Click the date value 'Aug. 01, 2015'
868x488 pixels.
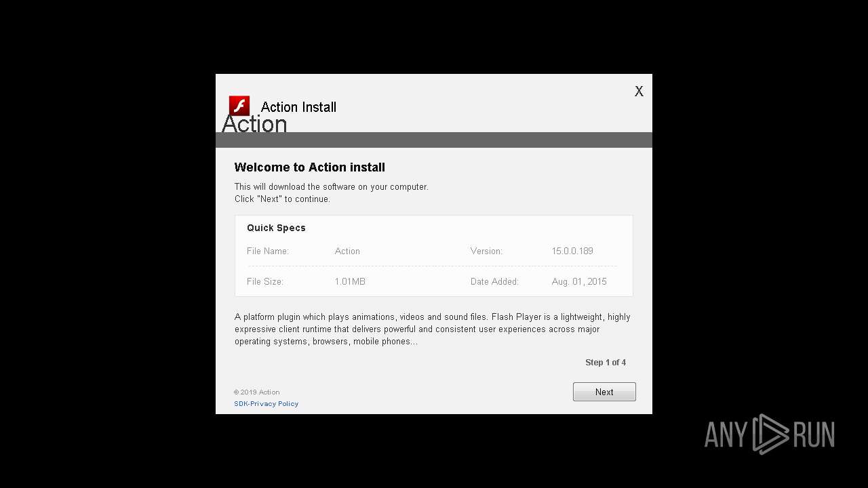point(579,281)
